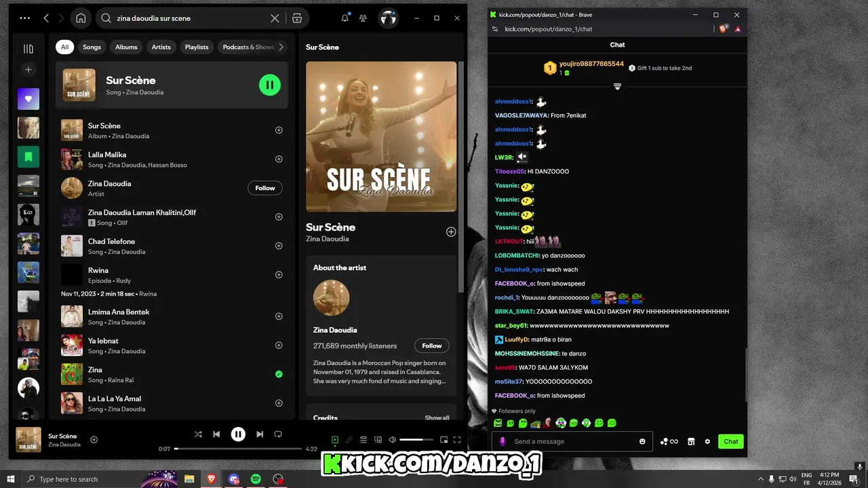Select the All filter chip
Image resolution: width=868 pixels, height=488 pixels.
64,47
